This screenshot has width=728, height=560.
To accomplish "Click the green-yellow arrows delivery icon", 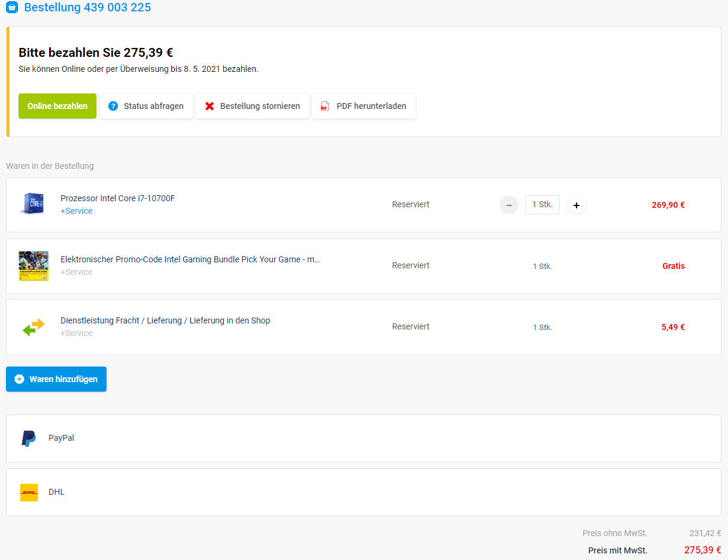I will coord(34,327).
